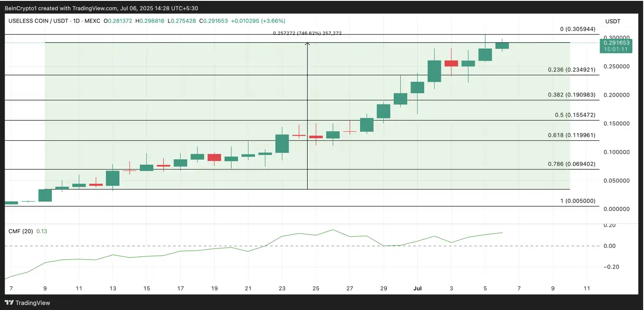This screenshot has width=644, height=310.
Task: Click the TradingView logo at bottom left
Action: (28, 303)
